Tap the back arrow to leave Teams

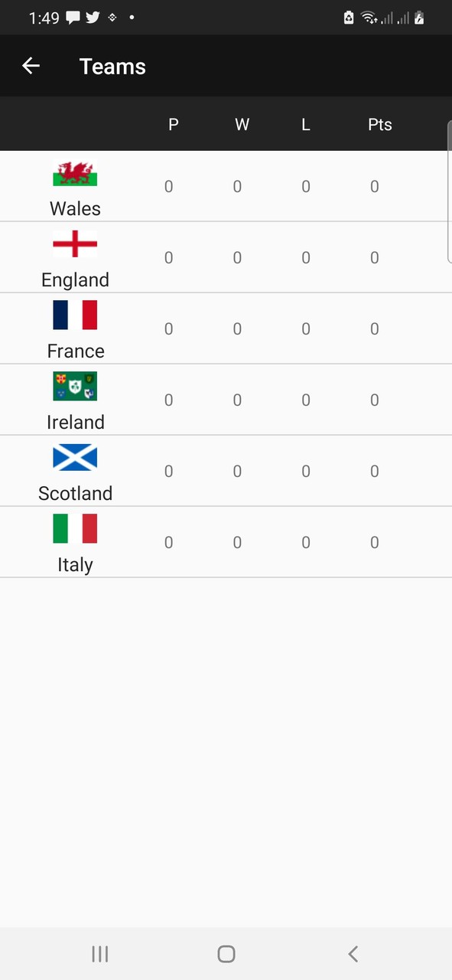[x=31, y=66]
